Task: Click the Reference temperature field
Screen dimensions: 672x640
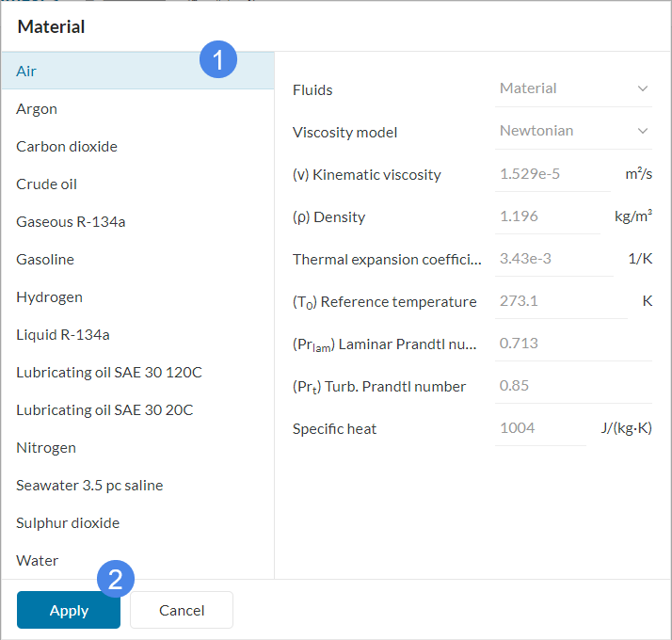Action: point(561,301)
